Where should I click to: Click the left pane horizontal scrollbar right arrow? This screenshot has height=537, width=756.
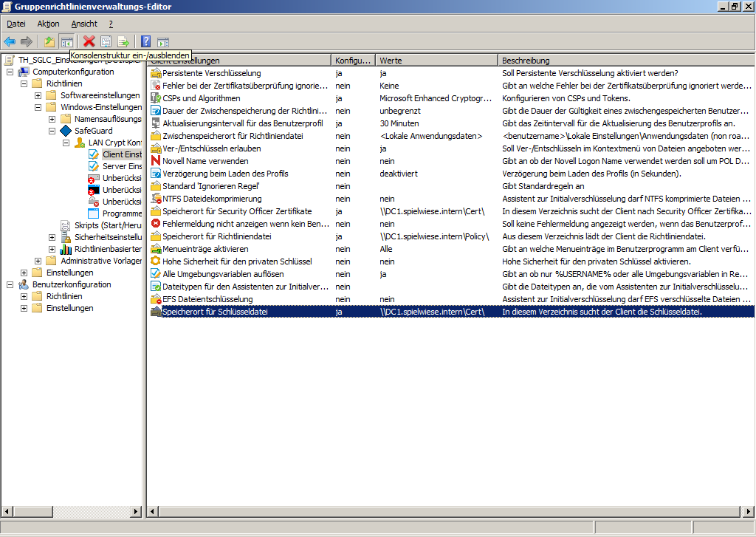137,511
